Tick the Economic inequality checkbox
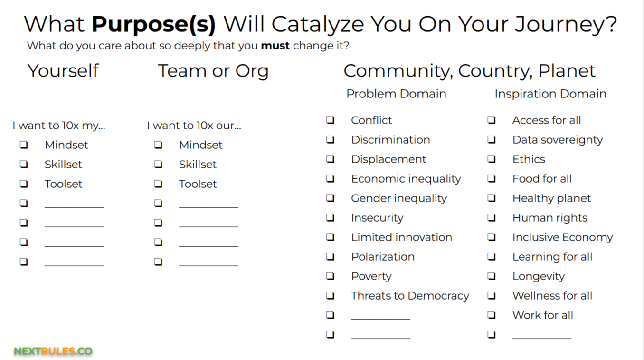The height and width of the screenshot is (360, 644). pyautogui.click(x=330, y=179)
